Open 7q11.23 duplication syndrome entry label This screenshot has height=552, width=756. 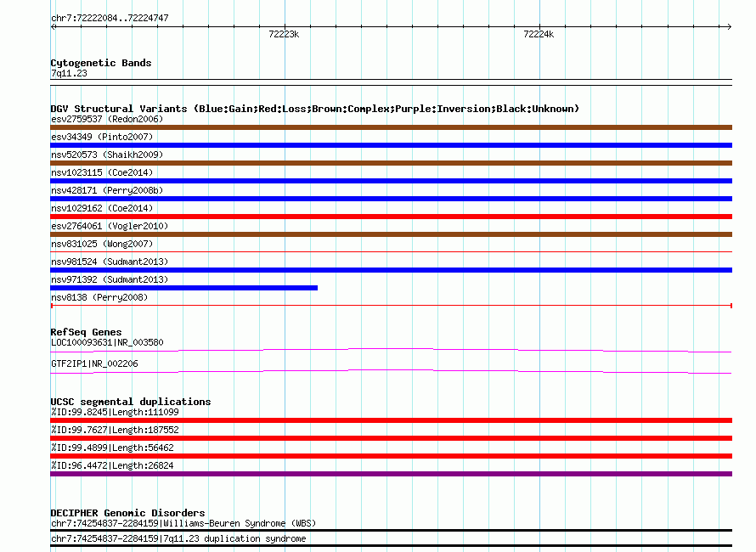(178, 538)
